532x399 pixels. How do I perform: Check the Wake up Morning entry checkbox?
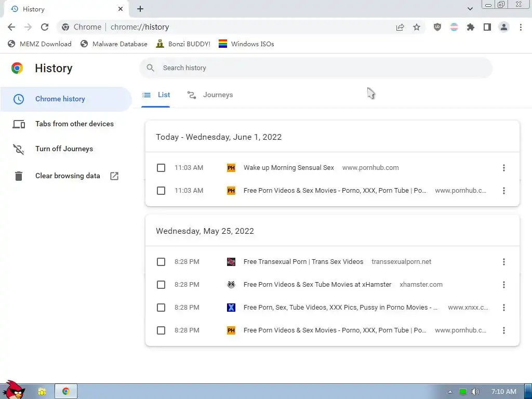click(161, 168)
